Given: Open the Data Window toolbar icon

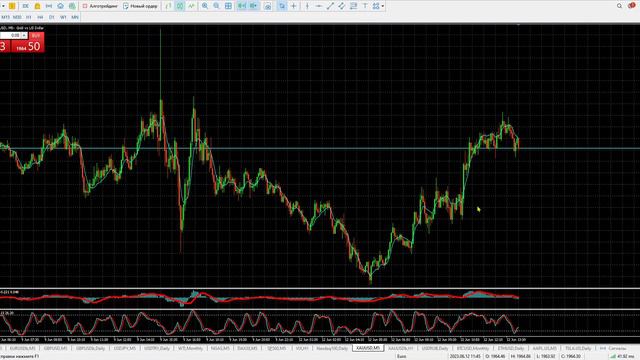Looking at the screenshot, I should pyautogui.click(x=25, y=6).
